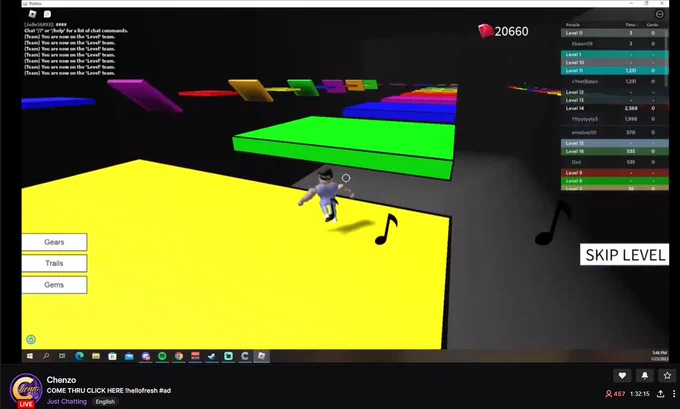
Task: Click the LIVE badge on the avatar
Action: coord(26,404)
